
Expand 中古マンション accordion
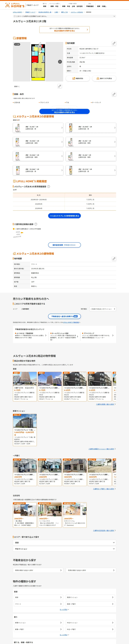click(64, 549)
